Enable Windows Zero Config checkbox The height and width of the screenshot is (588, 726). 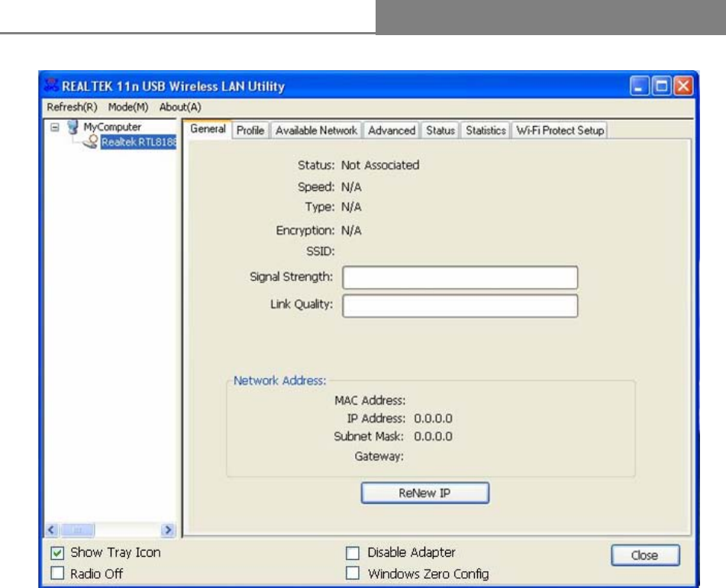coord(353,573)
